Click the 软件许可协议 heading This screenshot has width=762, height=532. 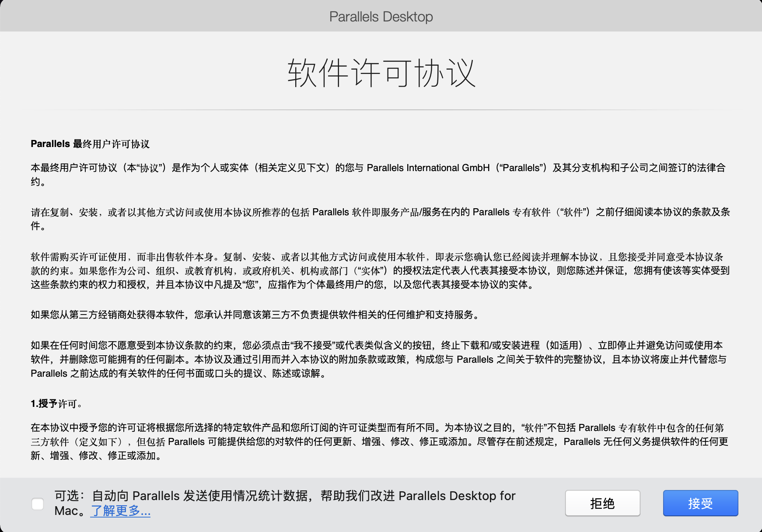pos(381,72)
